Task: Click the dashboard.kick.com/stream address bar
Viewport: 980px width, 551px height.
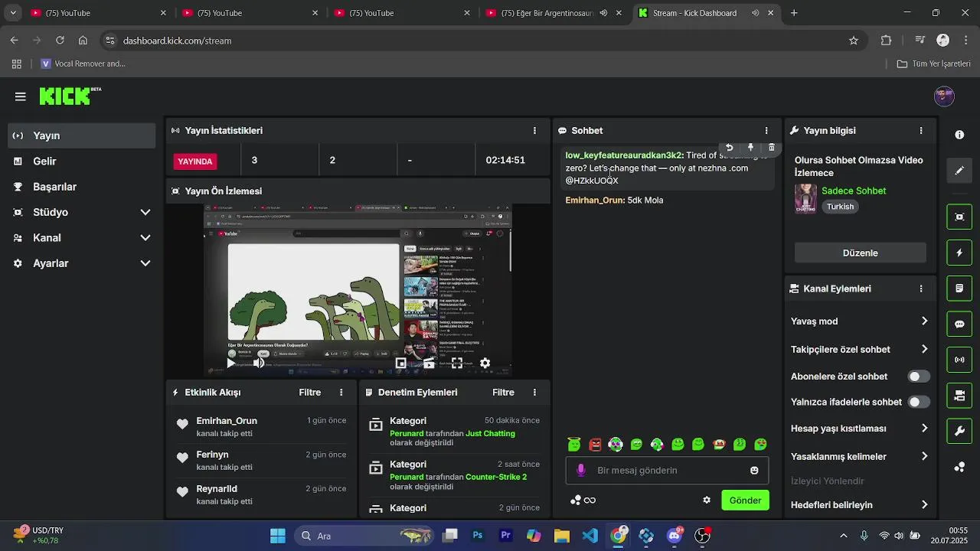Action: pyautogui.click(x=482, y=41)
